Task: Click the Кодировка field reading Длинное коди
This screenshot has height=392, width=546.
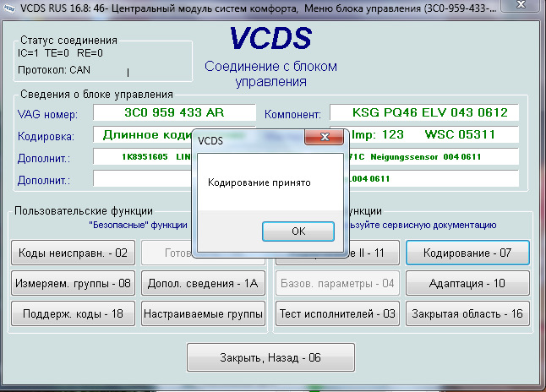Action: tap(143, 134)
